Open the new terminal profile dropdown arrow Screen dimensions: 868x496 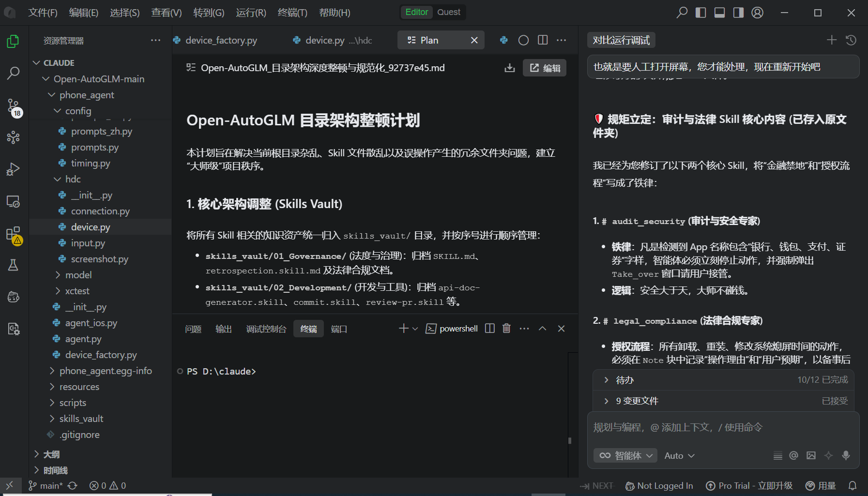pyautogui.click(x=415, y=329)
